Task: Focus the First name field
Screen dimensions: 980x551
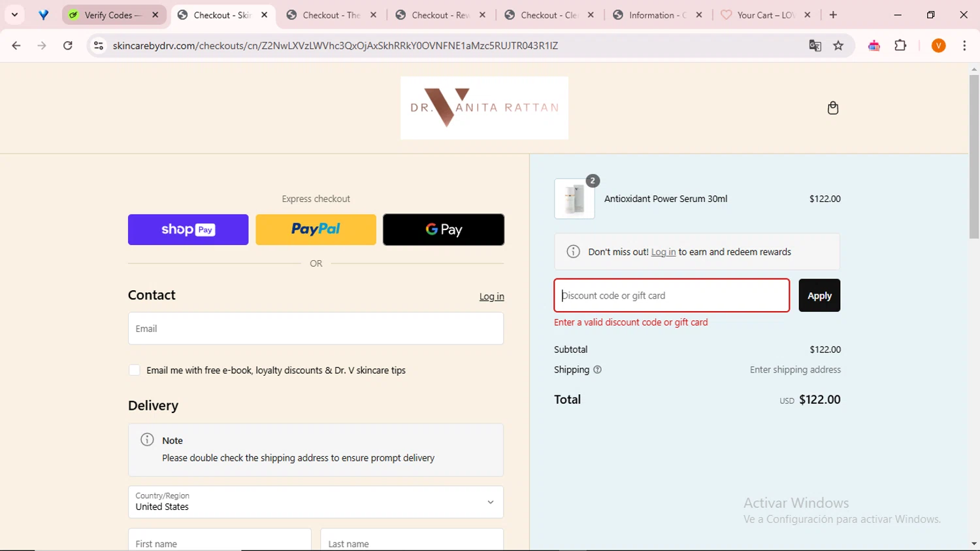Action: coord(220,541)
